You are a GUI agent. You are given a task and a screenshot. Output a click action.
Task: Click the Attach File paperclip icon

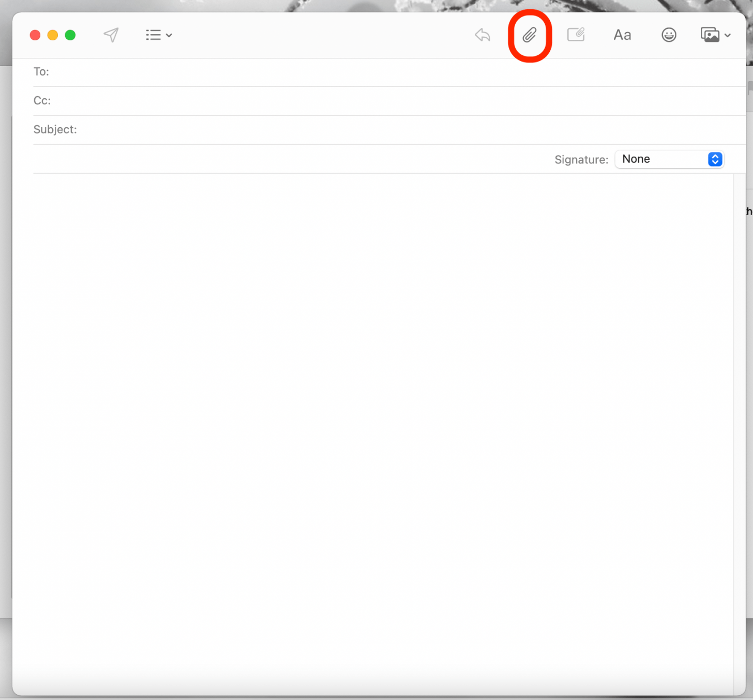(x=530, y=35)
